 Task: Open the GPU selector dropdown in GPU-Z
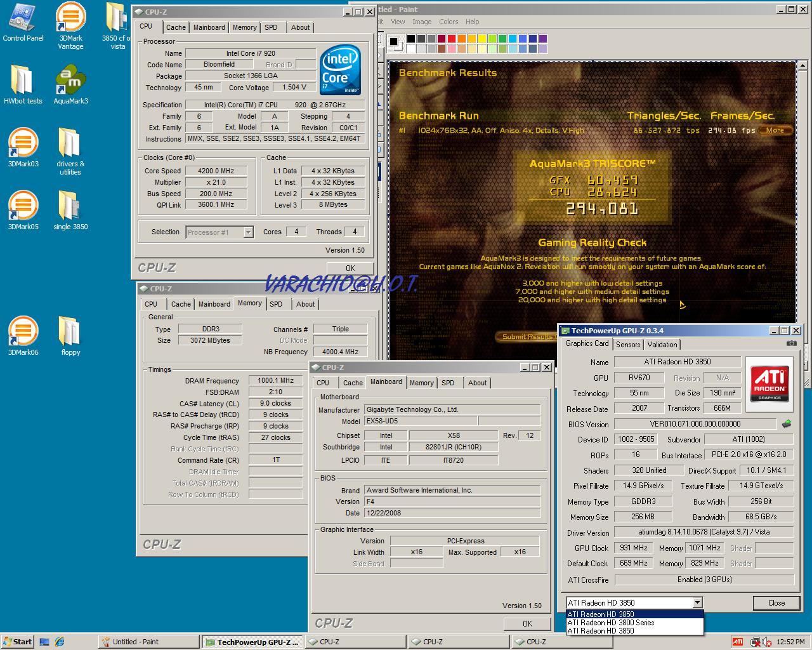[697, 602]
